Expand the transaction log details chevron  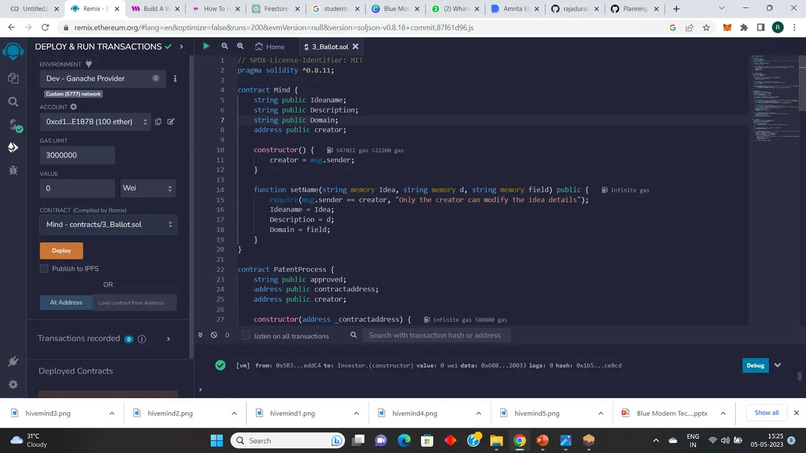[778, 365]
